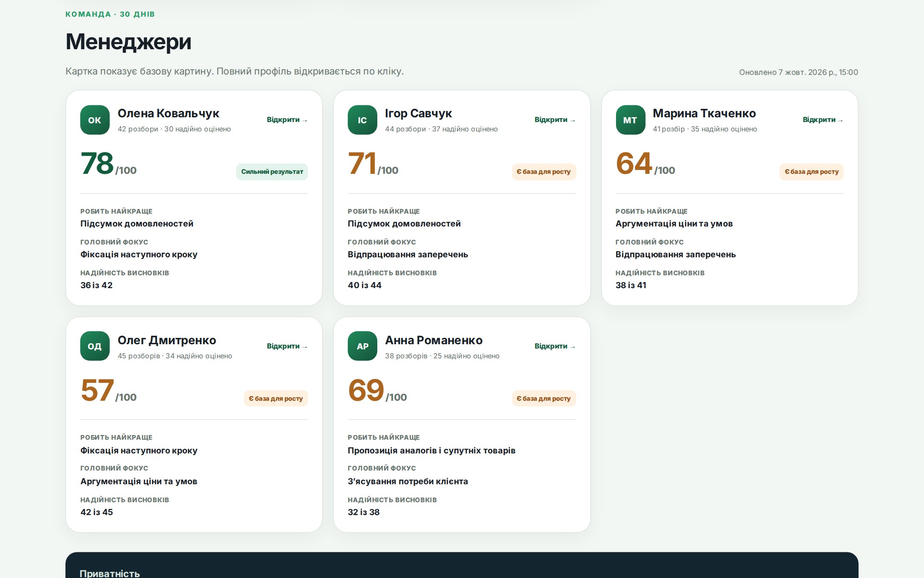The height and width of the screenshot is (578, 924).
Task: Click the Приватність section heading
Action: (110, 573)
